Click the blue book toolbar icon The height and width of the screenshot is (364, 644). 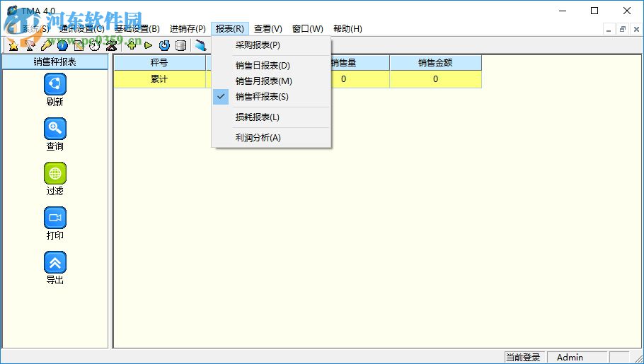(200, 45)
